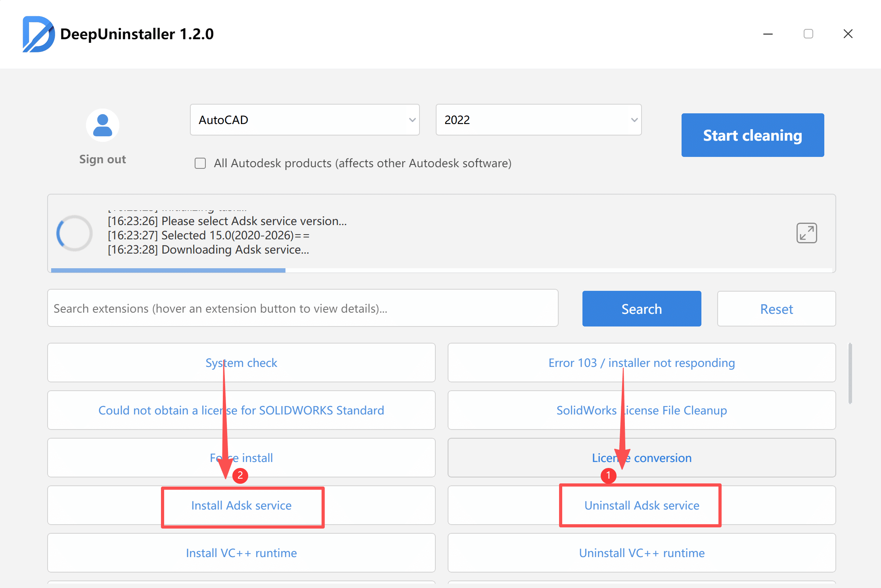This screenshot has height=588, width=881.
Task: Click the blue Search button
Action: 642,309
